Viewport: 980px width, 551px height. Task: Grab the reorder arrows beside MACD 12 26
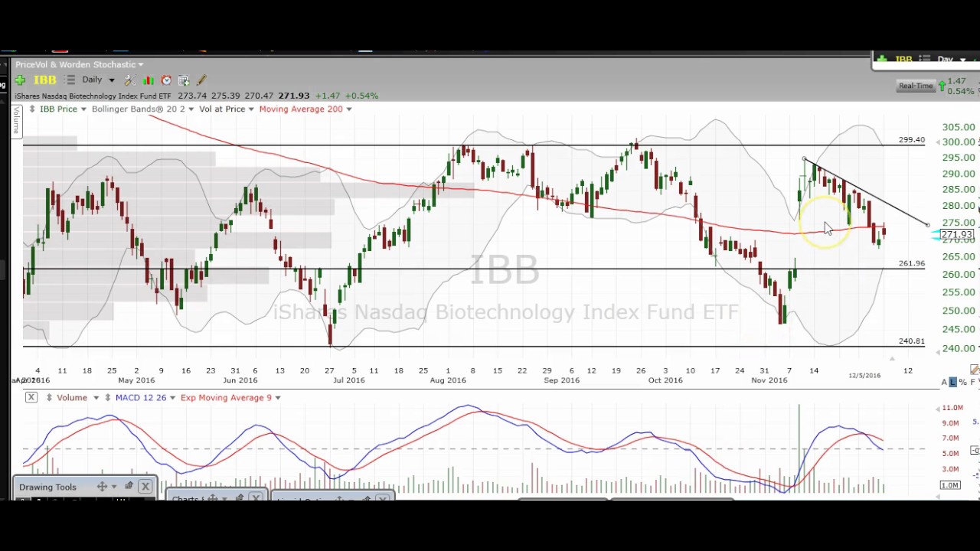pos(108,397)
